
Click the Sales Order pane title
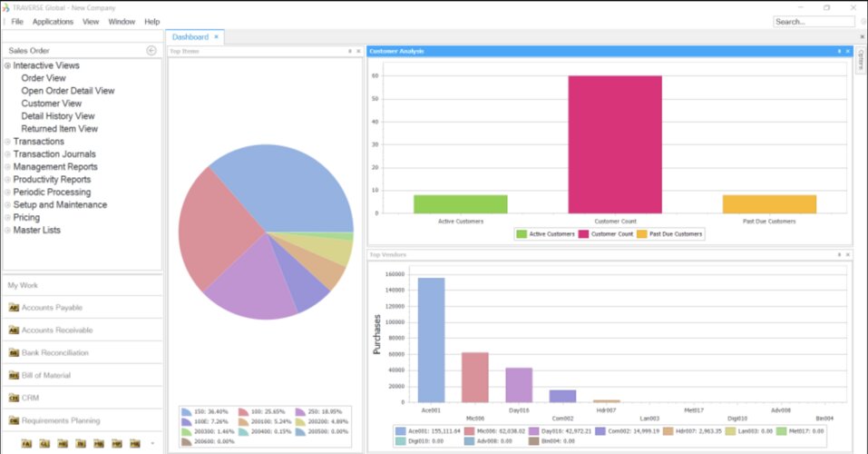click(x=29, y=51)
